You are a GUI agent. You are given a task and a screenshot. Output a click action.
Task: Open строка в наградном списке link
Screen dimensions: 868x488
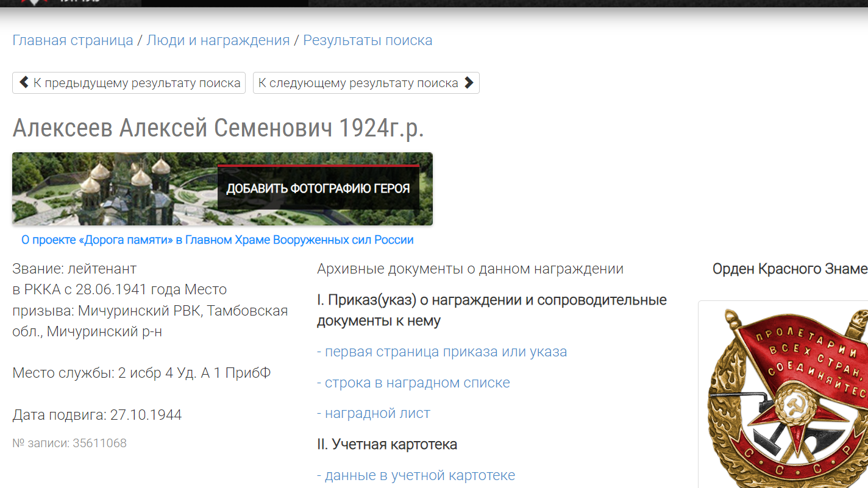[x=417, y=383]
